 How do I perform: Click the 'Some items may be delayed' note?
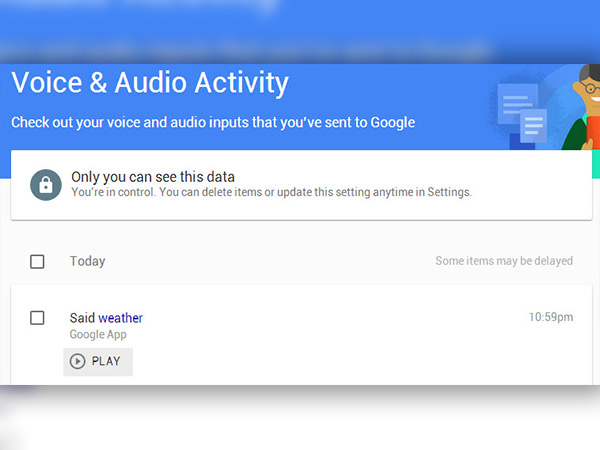pyautogui.click(x=503, y=261)
